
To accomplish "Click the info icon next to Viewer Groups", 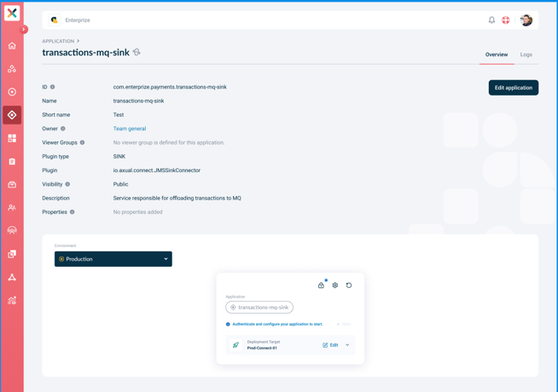I will (x=82, y=142).
